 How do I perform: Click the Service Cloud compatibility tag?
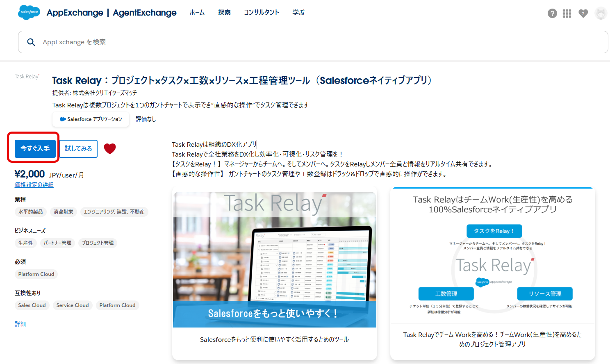click(73, 305)
